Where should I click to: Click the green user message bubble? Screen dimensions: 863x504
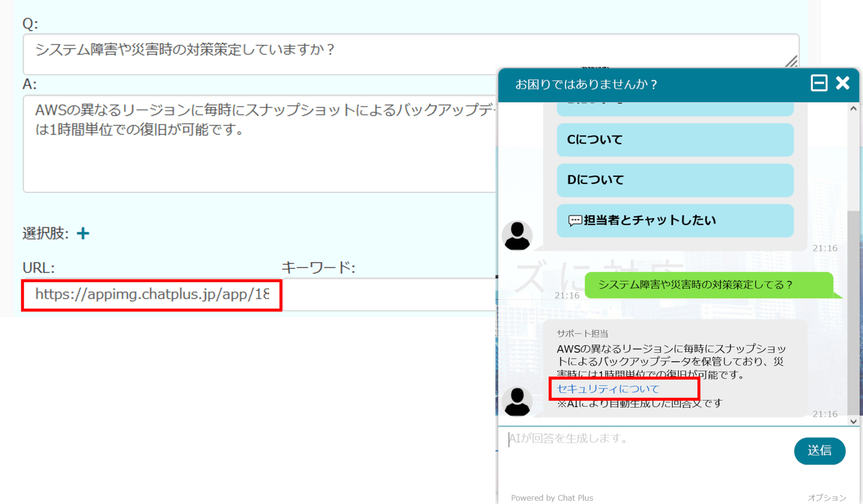pyautogui.click(x=709, y=285)
